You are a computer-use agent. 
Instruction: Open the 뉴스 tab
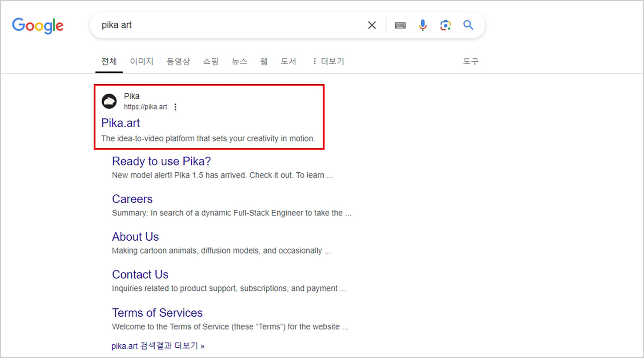click(x=240, y=61)
